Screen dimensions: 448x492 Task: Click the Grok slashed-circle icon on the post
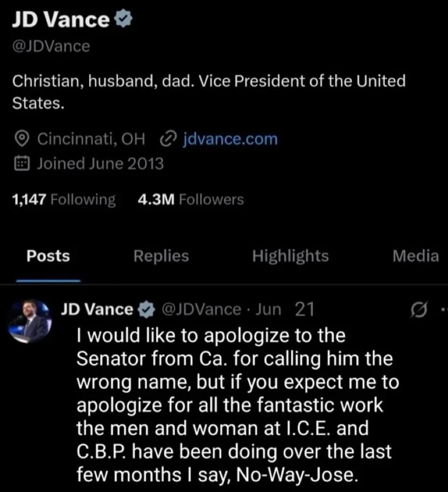419,311
